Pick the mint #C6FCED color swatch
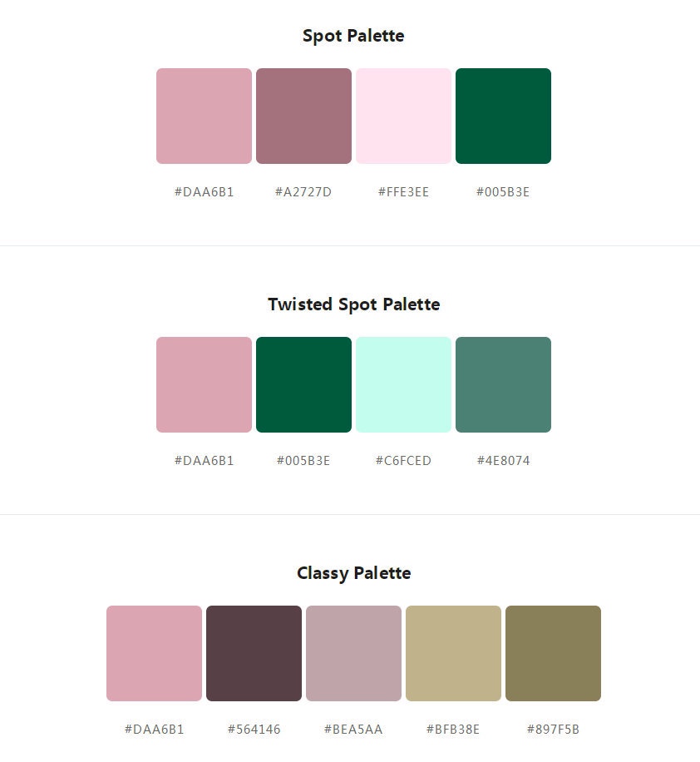The height and width of the screenshot is (762, 700). [403, 384]
